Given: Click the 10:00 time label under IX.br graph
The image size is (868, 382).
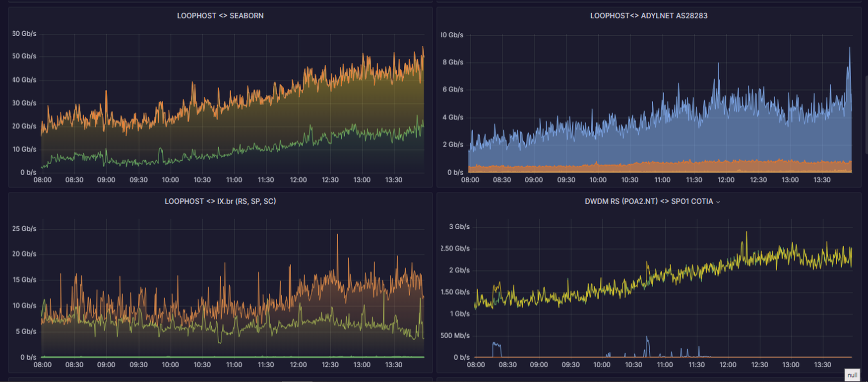Looking at the screenshot, I should point(170,365).
